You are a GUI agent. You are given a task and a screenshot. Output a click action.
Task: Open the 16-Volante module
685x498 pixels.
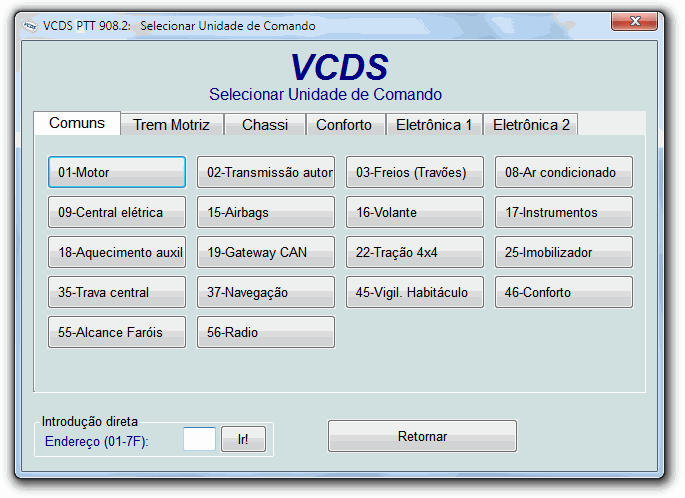415,212
